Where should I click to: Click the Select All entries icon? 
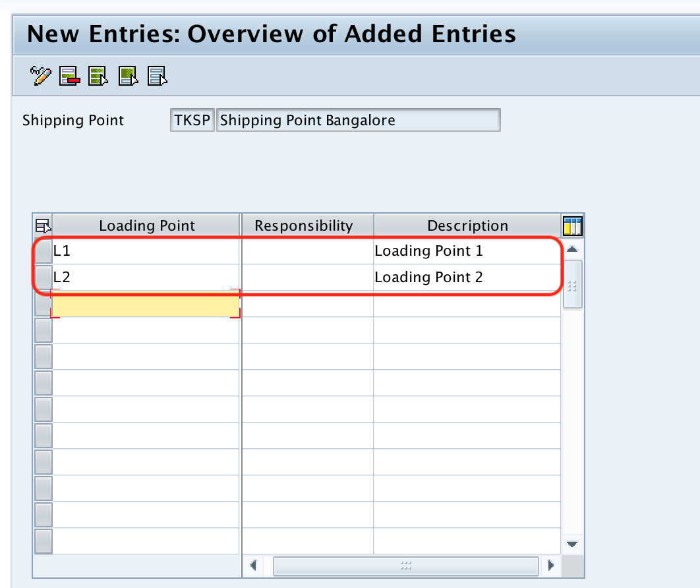tap(98, 75)
